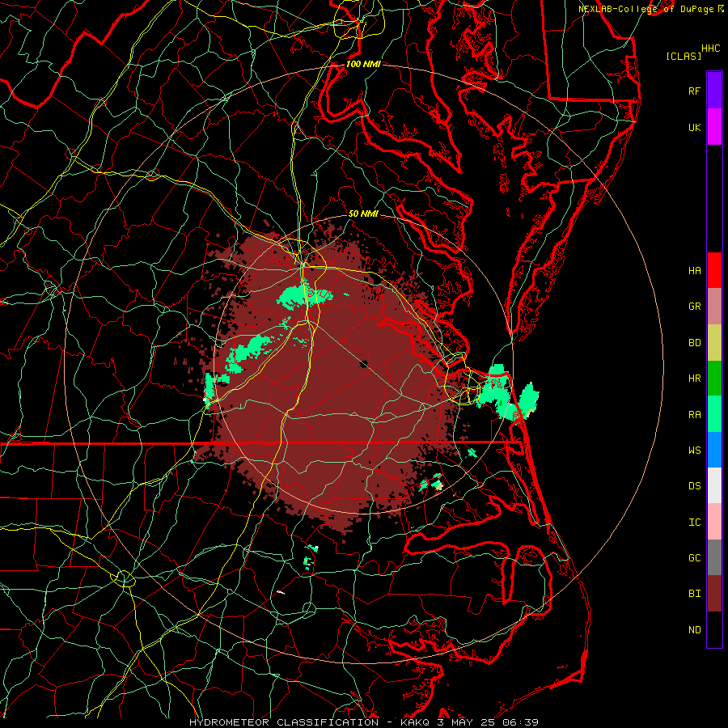The image size is (728, 728).
Task: Click the 100 NMI range ring label
Action: pos(363,64)
